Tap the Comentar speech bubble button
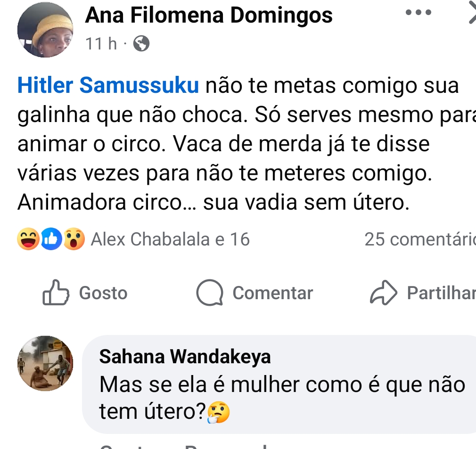The image size is (476, 449). pyautogui.click(x=254, y=293)
